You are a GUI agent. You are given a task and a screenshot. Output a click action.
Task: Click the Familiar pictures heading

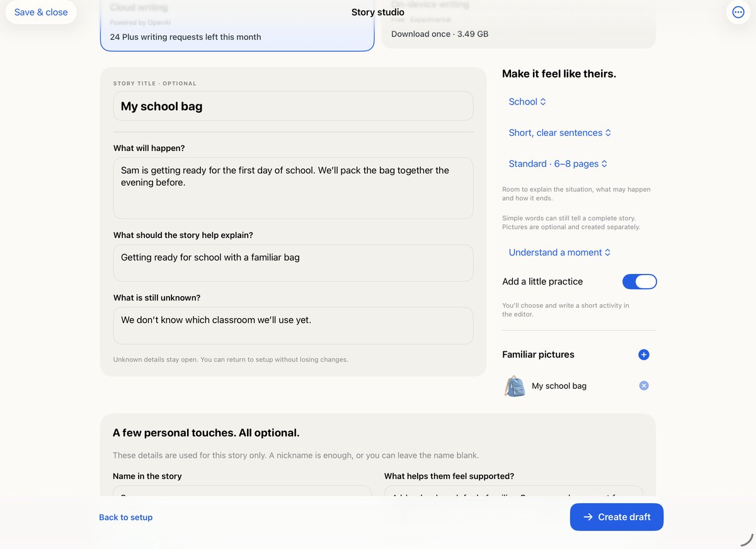pos(538,354)
